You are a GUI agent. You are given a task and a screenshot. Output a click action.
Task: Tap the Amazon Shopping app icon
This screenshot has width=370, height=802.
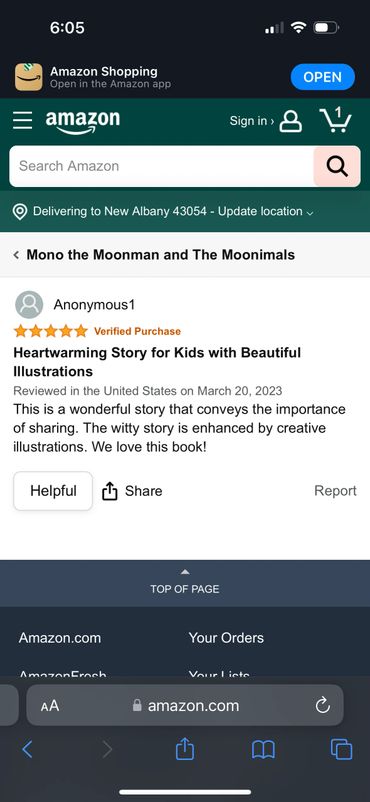[x=29, y=77]
